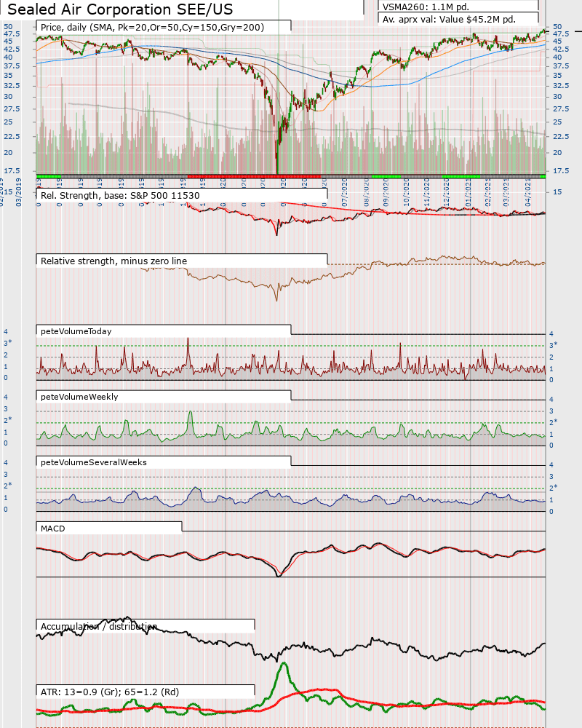Select 27.5 on the right price axis
Image resolution: width=582 pixels, height=728 pixels.
point(559,108)
